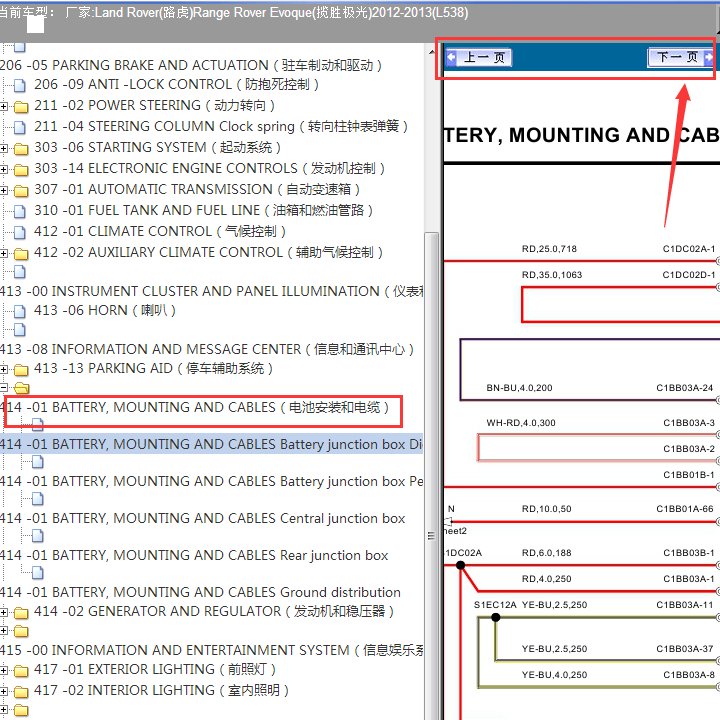Click folder icon below 417-02 INTERIOR LIGHTING
The width and height of the screenshot is (720, 720).
pos(21,710)
